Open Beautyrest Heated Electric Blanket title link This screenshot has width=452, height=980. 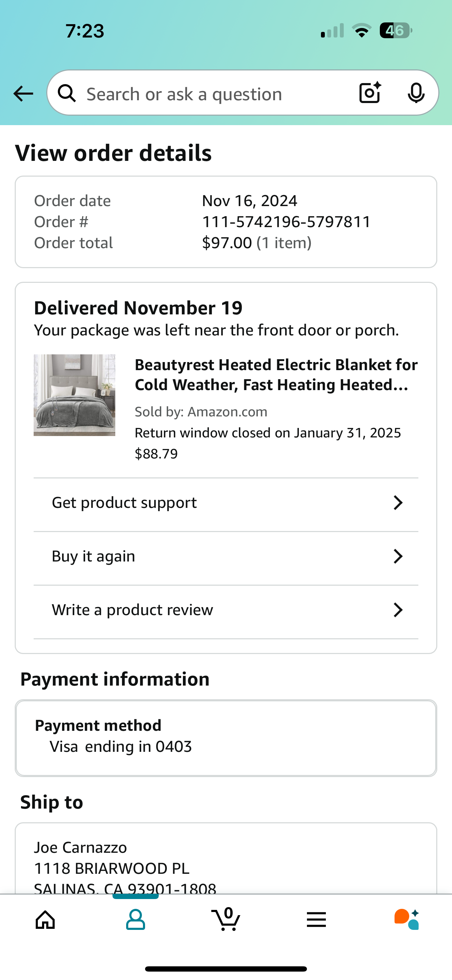click(x=276, y=375)
